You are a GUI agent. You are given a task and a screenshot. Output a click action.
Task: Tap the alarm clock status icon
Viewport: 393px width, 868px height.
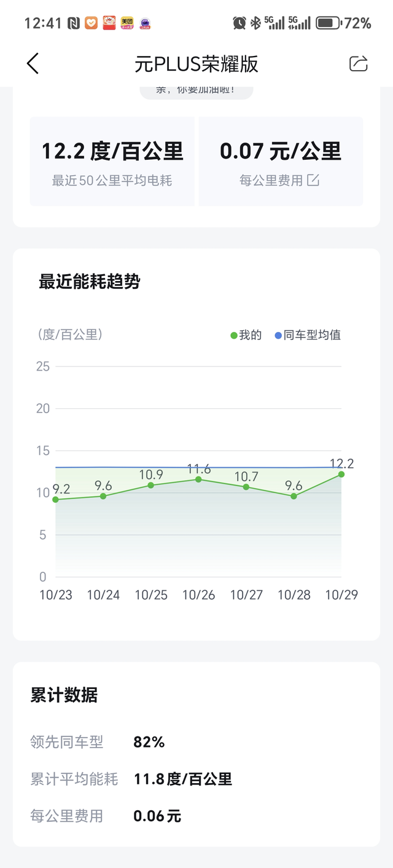(x=239, y=23)
